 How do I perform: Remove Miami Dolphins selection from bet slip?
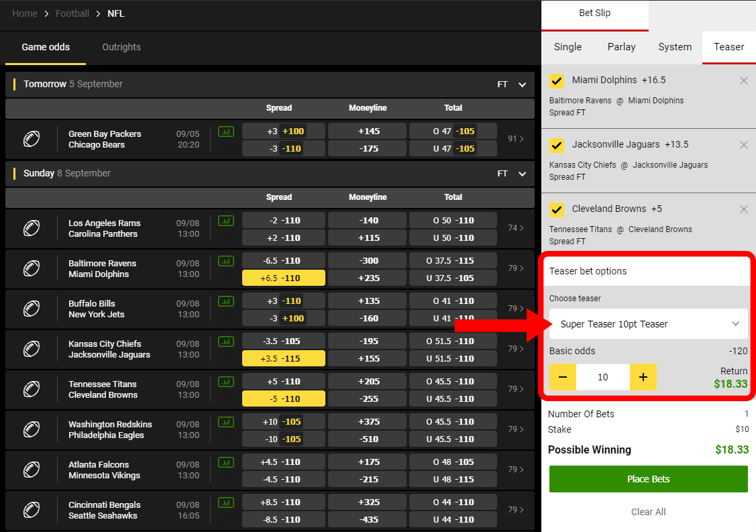743,81
